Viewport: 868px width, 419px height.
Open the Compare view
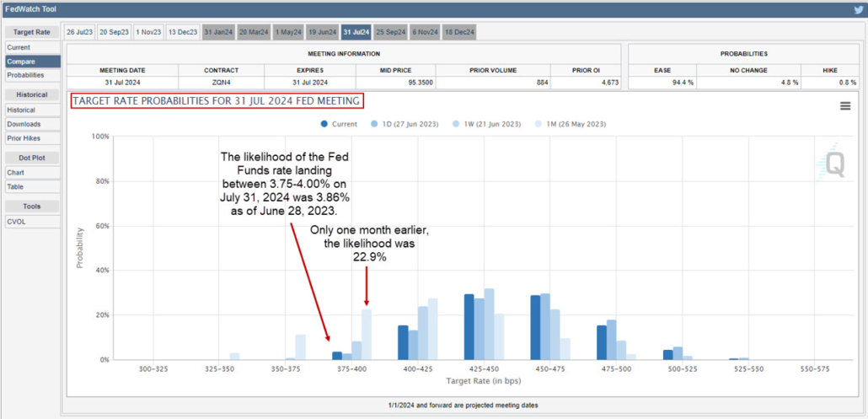tap(33, 62)
